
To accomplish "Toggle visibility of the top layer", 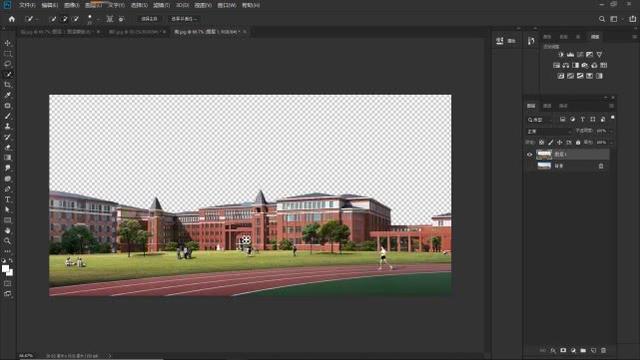I will coord(529,155).
